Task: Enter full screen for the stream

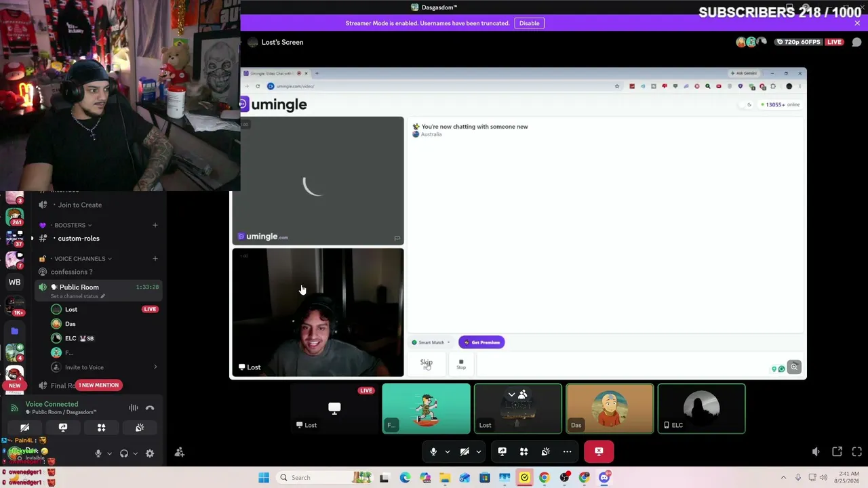Action: pyautogui.click(x=856, y=452)
